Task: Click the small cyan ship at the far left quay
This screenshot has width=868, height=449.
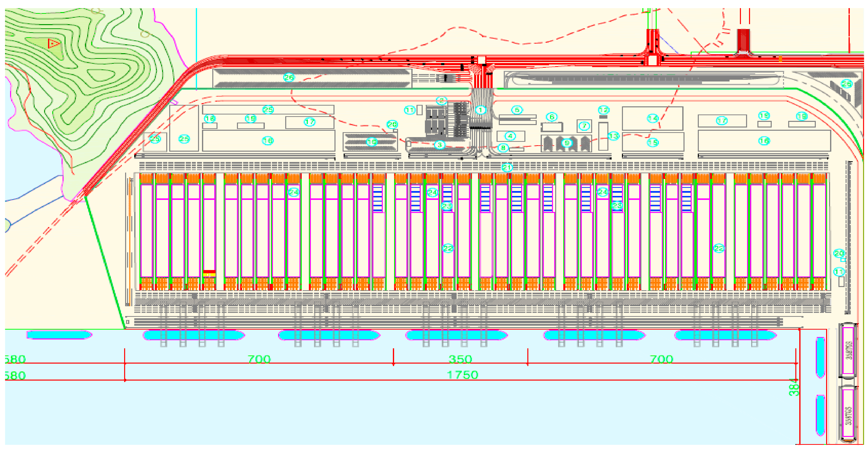Action: point(59,335)
